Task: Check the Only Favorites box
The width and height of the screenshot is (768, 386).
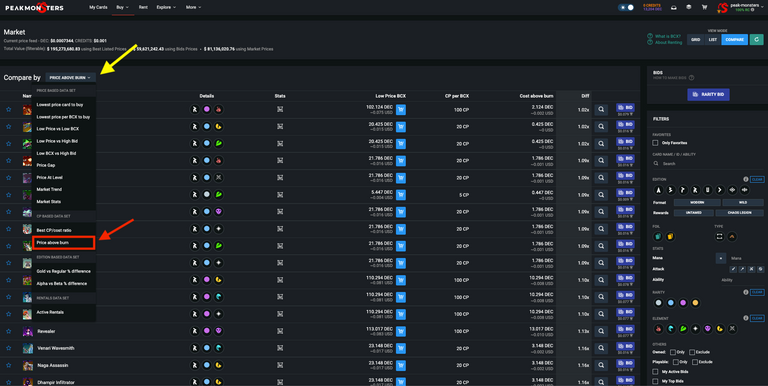Action: pos(655,143)
